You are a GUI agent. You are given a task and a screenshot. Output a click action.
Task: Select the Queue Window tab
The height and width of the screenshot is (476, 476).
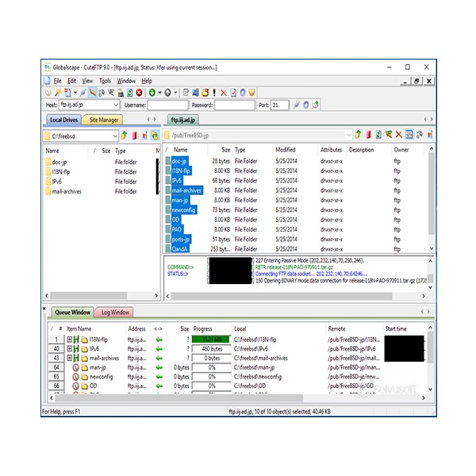72,312
